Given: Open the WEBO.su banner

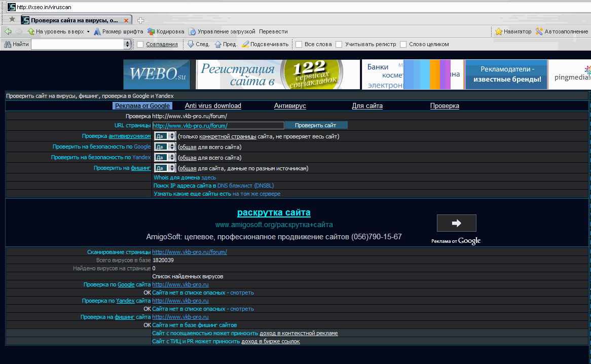Looking at the screenshot, I should click(157, 74).
